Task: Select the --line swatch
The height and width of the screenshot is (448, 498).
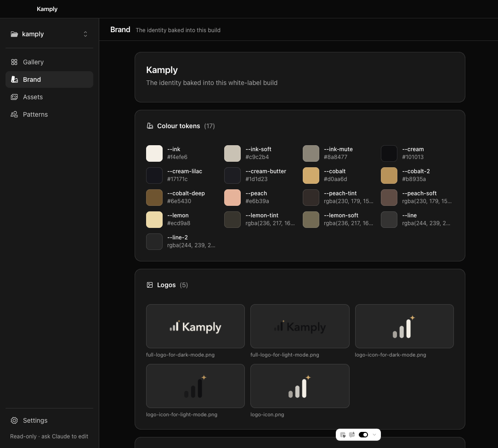Action: [389, 220]
